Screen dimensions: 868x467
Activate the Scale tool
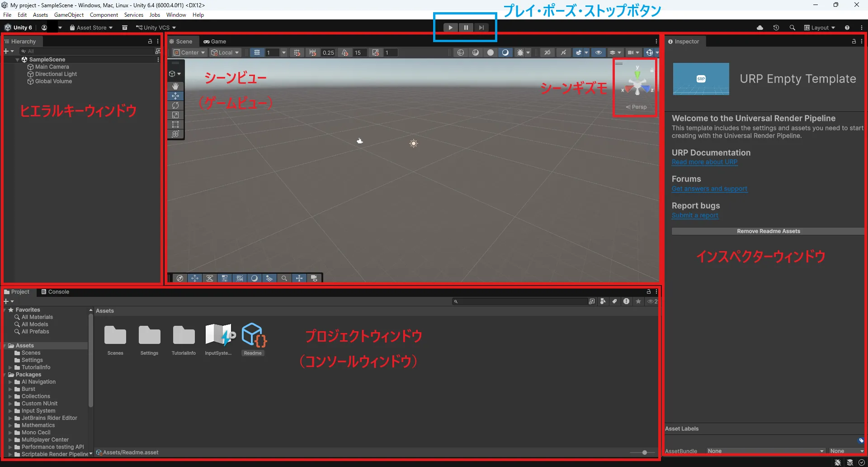click(175, 115)
